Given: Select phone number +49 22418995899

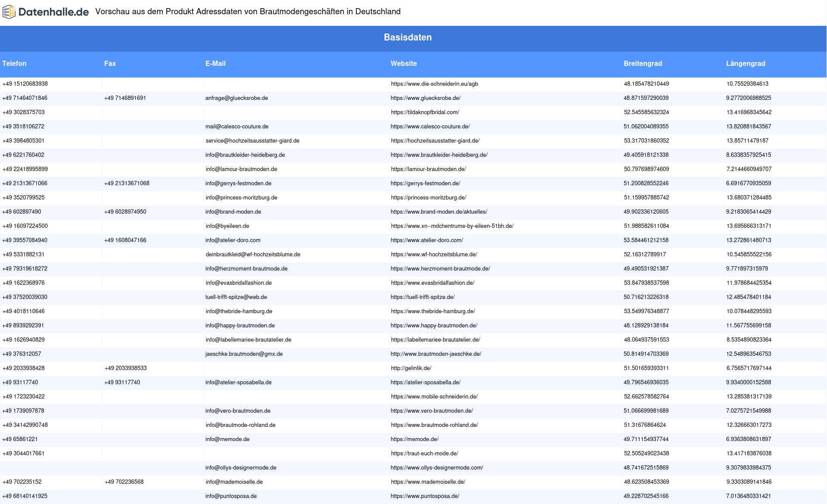Looking at the screenshot, I should click(25, 169).
